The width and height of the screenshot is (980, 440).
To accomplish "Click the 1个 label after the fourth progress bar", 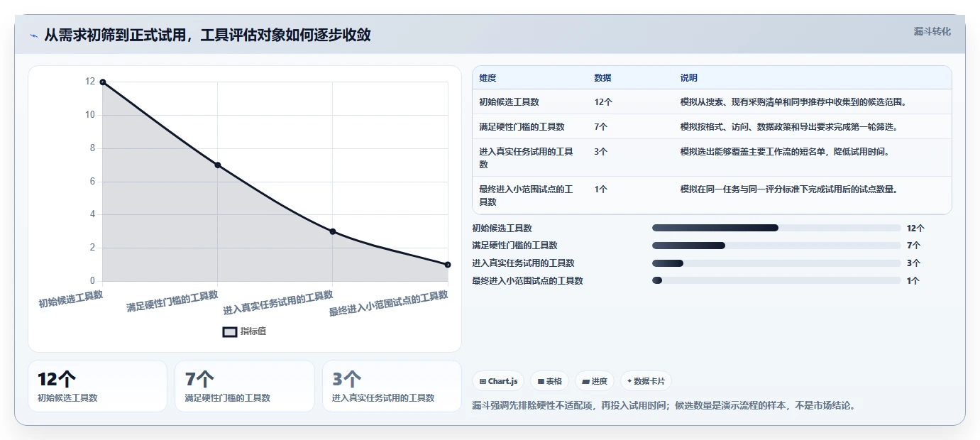I will 913,281.
